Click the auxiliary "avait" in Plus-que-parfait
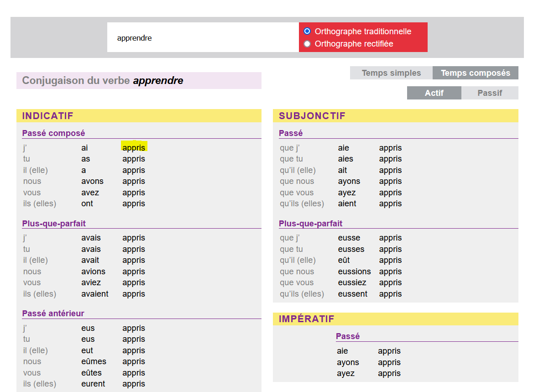The width and height of the screenshot is (544, 392). click(90, 260)
